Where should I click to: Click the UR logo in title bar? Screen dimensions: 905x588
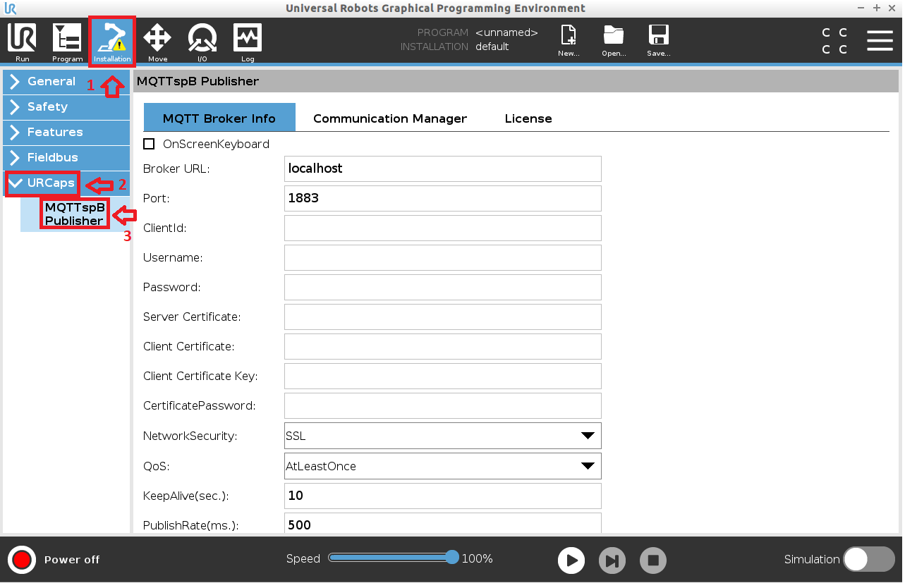pos(11,8)
